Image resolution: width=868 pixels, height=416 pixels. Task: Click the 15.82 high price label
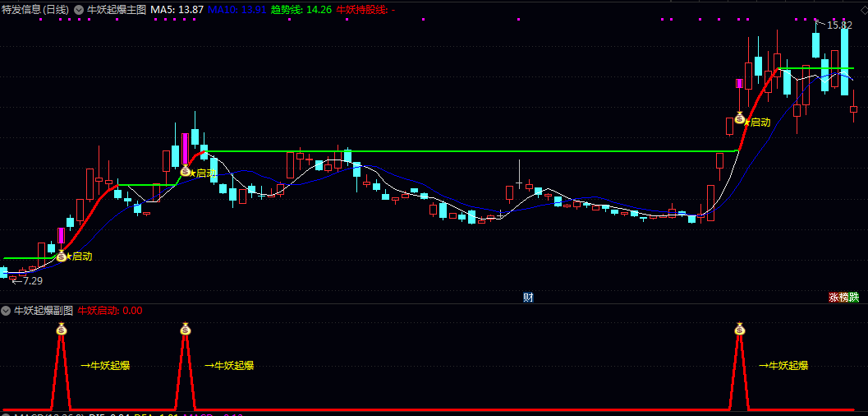click(x=839, y=25)
